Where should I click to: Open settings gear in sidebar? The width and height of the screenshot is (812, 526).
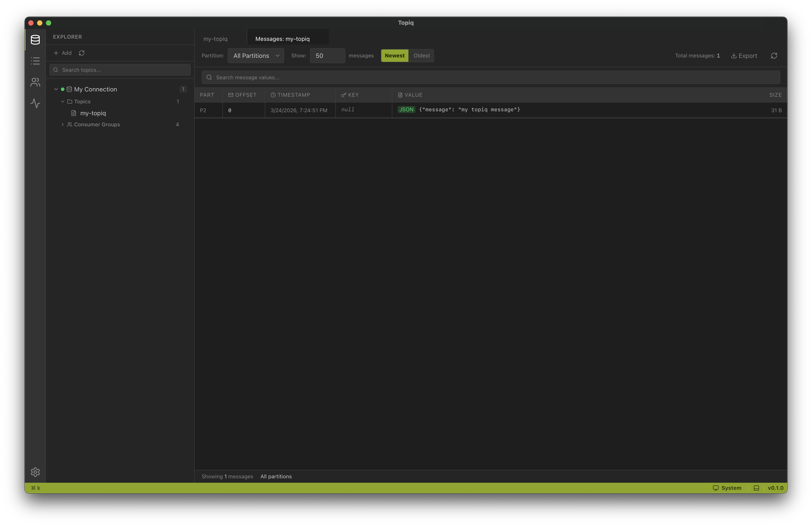point(35,472)
